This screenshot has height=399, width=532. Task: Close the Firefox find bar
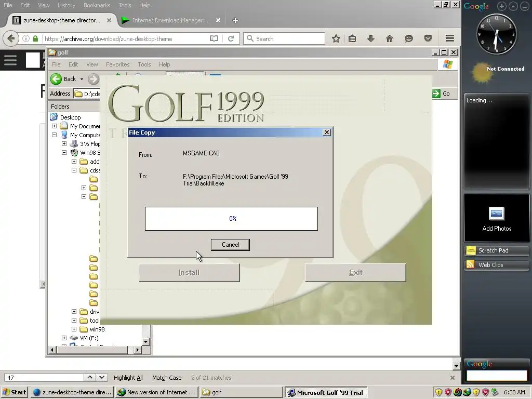coord(453,378)
